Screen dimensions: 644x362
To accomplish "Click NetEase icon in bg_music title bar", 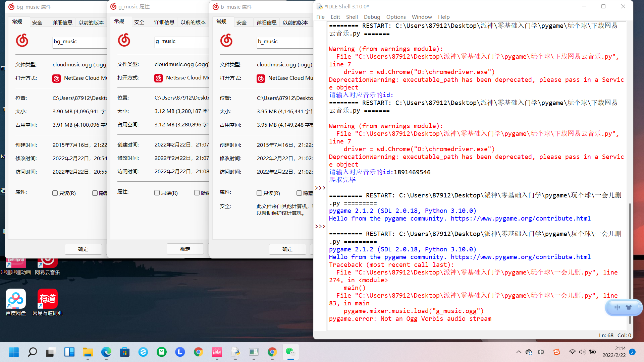I will (11, 7).
